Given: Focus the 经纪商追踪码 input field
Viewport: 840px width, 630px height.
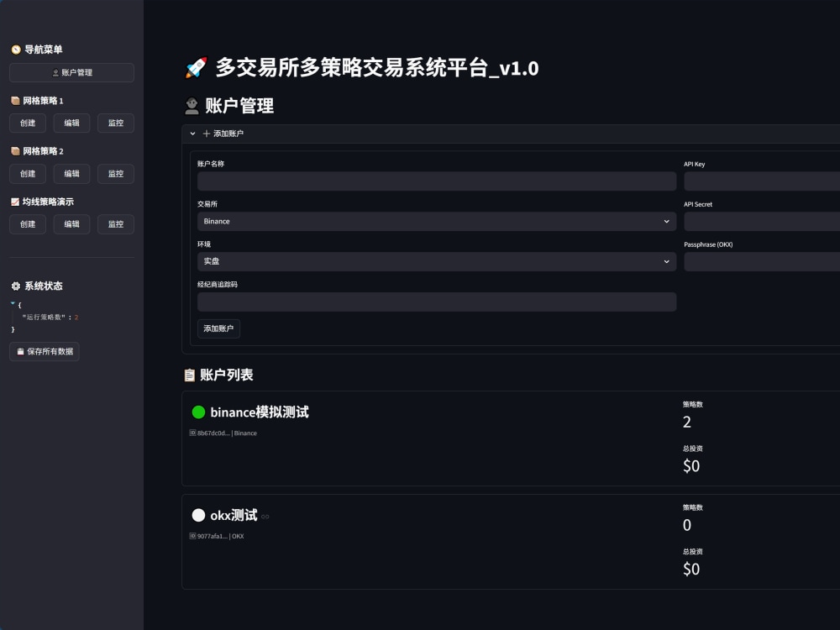Looking at the screenshot, I should click(x=437, y=302).
